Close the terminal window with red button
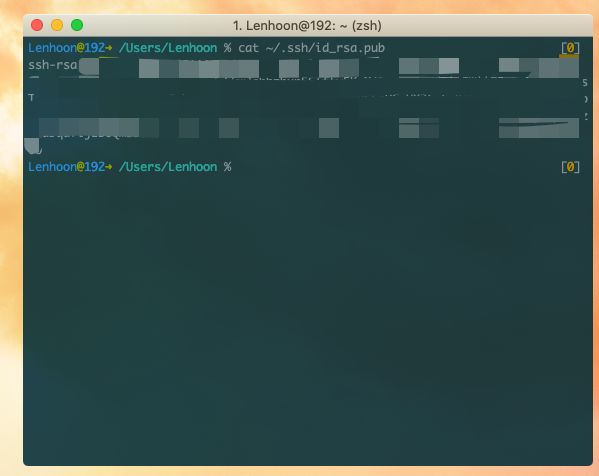The width and height of the screenshot is (599, 476). 37,25
